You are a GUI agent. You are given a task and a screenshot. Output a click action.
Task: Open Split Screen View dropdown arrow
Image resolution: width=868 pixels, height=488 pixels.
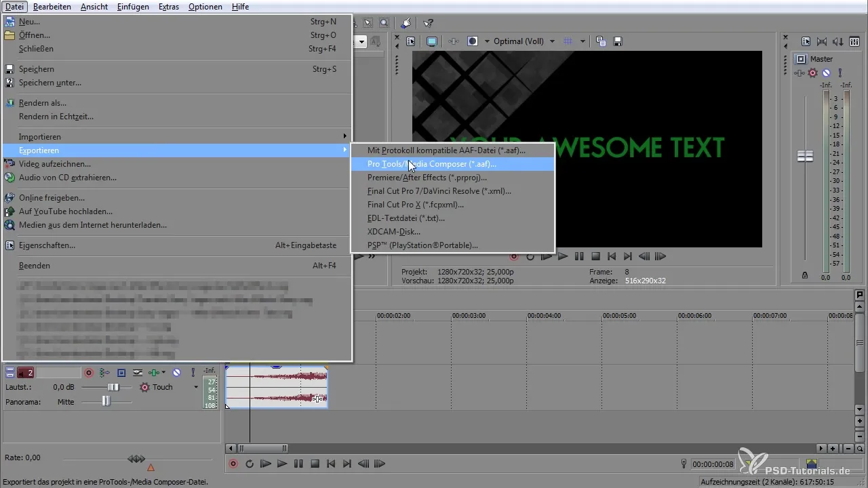486,41
